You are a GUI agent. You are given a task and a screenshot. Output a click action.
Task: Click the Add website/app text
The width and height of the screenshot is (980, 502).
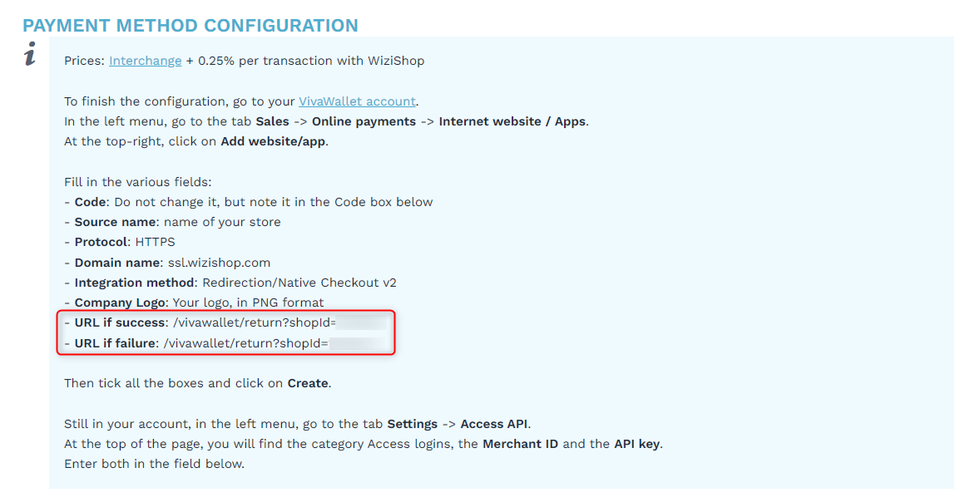(273, 141)
